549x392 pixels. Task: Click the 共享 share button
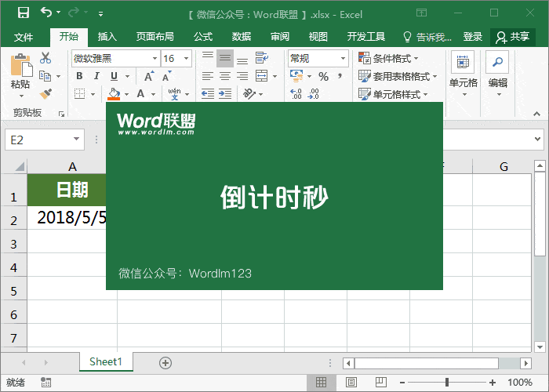tap(513, 37)
